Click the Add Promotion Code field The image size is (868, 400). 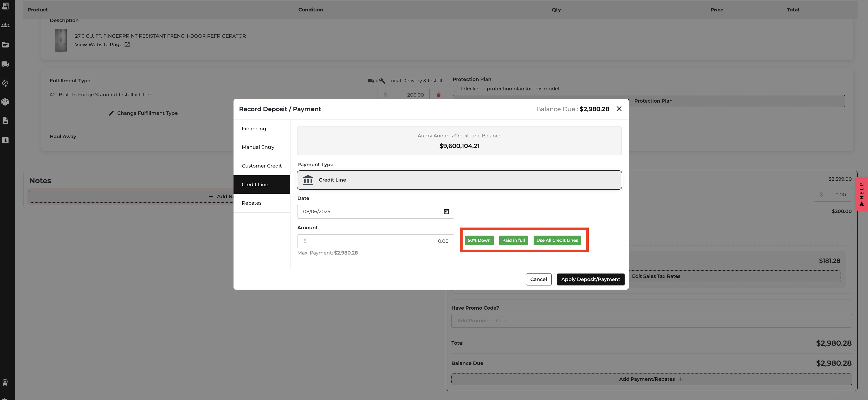(651, 321)
